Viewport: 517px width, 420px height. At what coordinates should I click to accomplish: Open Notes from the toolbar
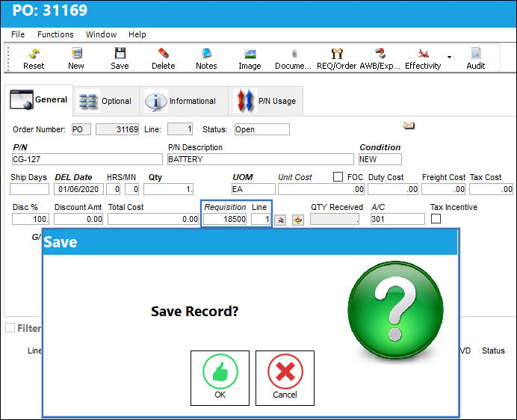pos(206,54)
